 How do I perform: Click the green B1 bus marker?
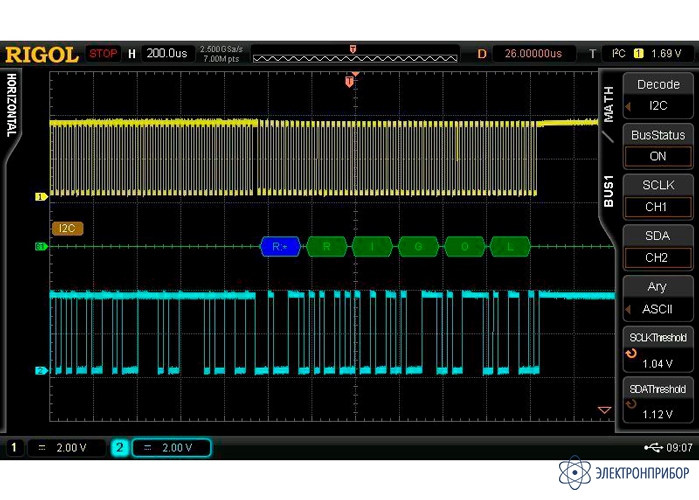tap(41, 246)
